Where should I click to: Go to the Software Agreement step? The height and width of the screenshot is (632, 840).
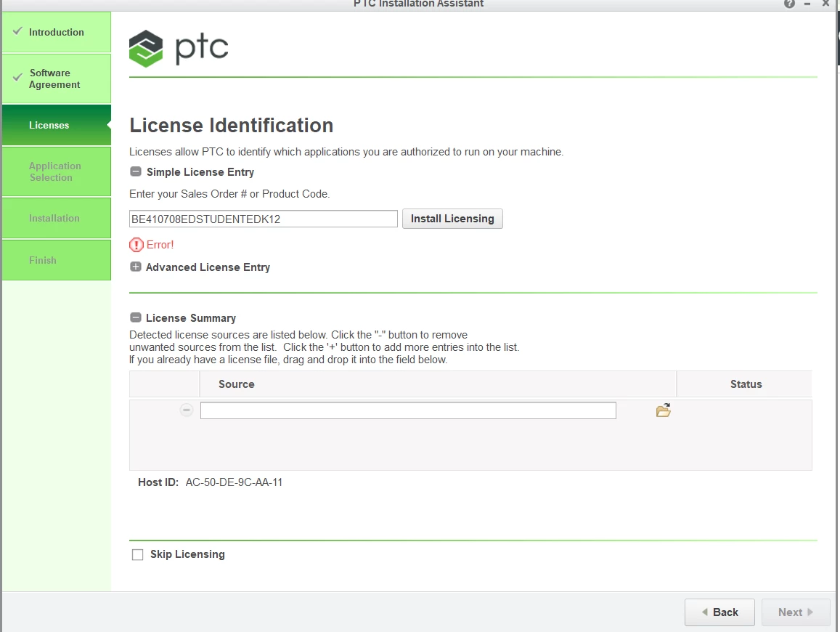(x=56, y=78)
